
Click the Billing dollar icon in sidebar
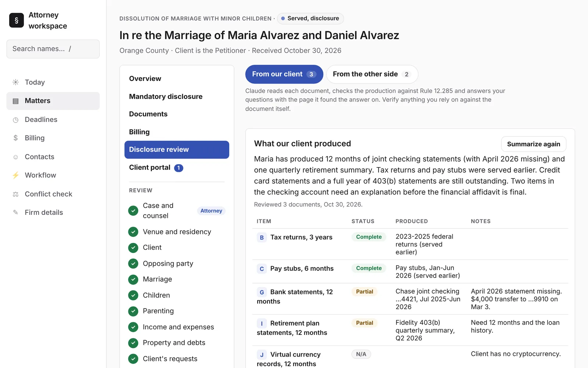tap(15, 138)
